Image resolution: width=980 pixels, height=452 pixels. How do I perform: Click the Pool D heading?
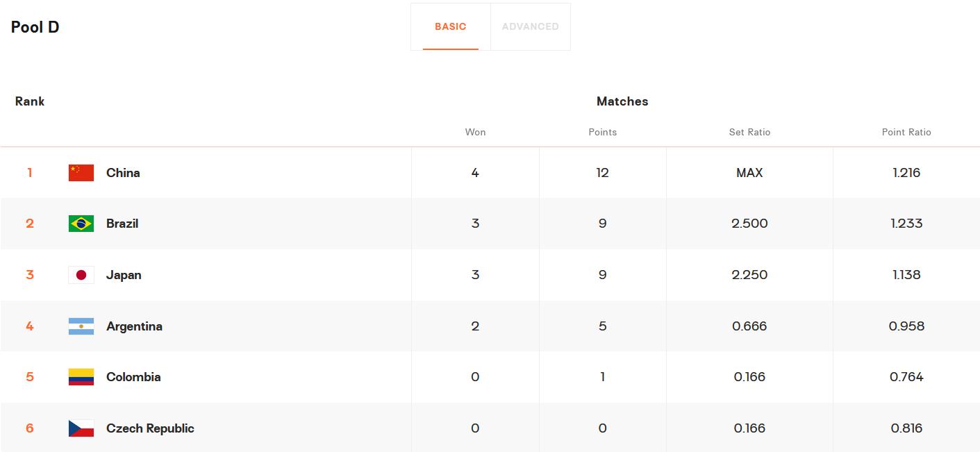pyautogui.click(x=35, y=27)
